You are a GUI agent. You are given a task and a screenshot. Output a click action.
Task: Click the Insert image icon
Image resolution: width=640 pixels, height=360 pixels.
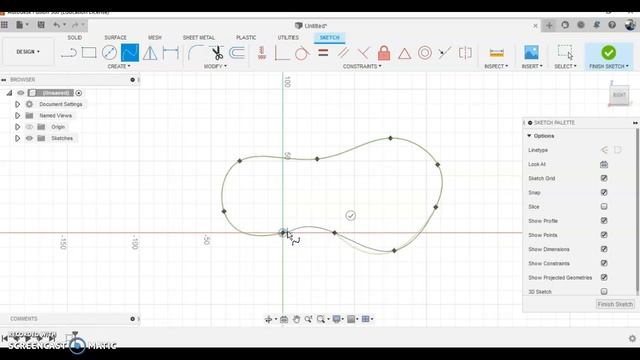coord(531,52)
